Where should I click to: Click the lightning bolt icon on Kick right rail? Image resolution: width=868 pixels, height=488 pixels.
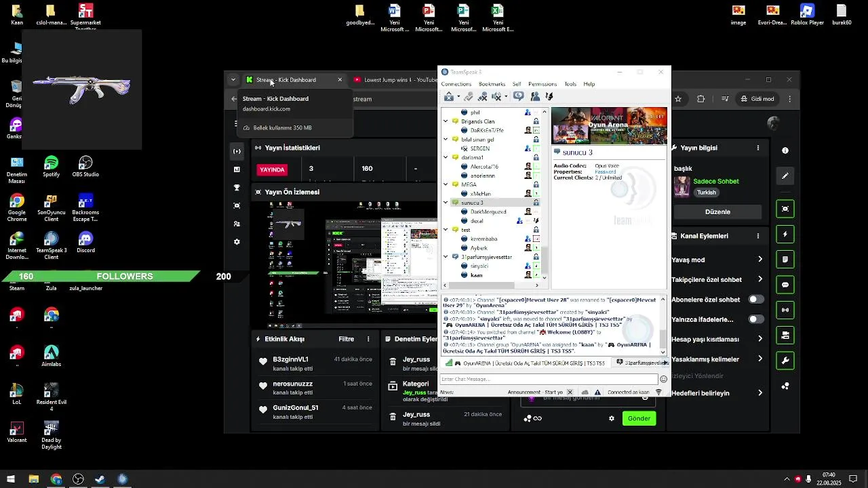pyautogui.click(x=785, y=235)
